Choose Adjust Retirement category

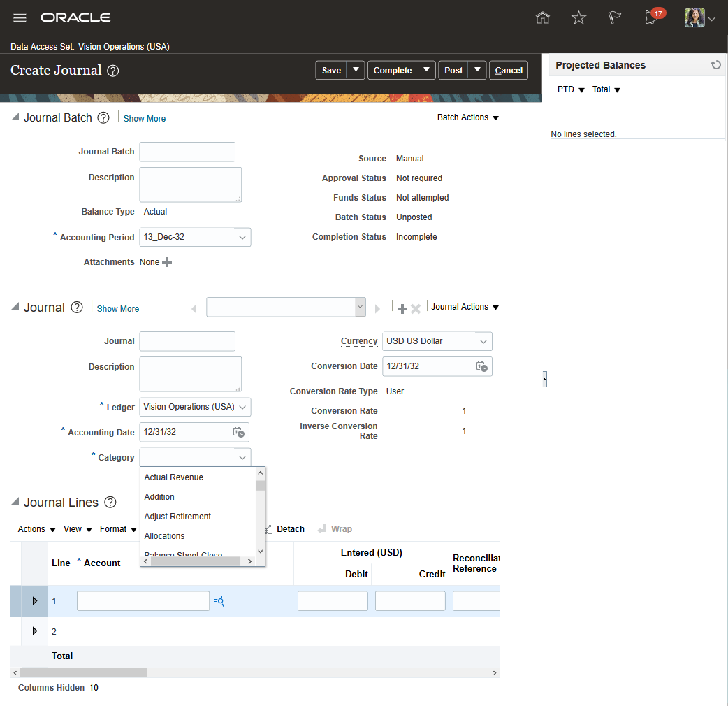(177, 517)
